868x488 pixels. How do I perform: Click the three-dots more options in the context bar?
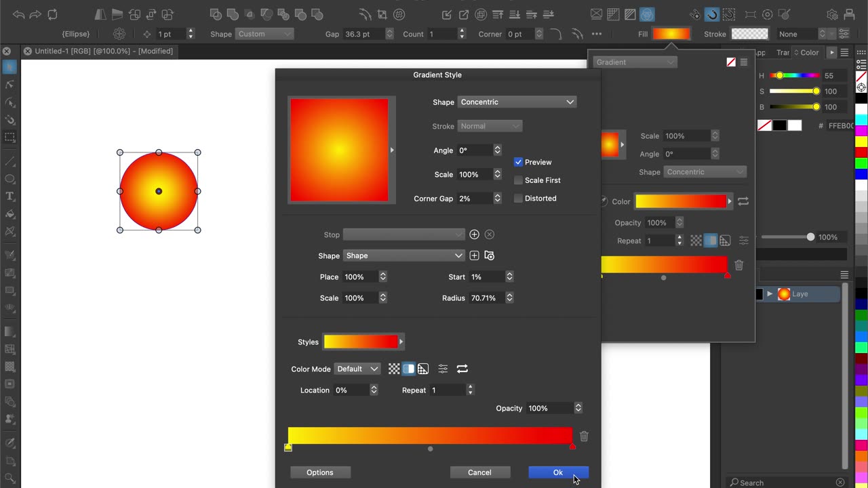click(x=597, y=34)
